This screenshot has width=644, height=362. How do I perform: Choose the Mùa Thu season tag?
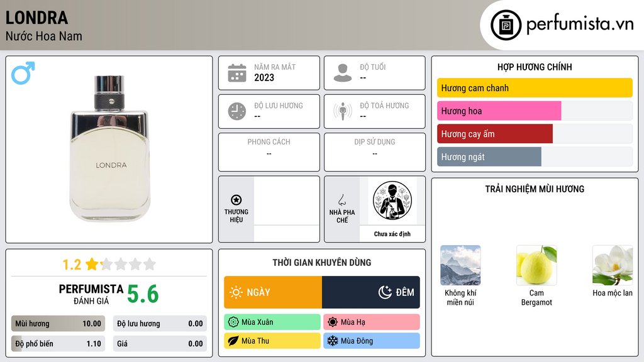(272, 341)
